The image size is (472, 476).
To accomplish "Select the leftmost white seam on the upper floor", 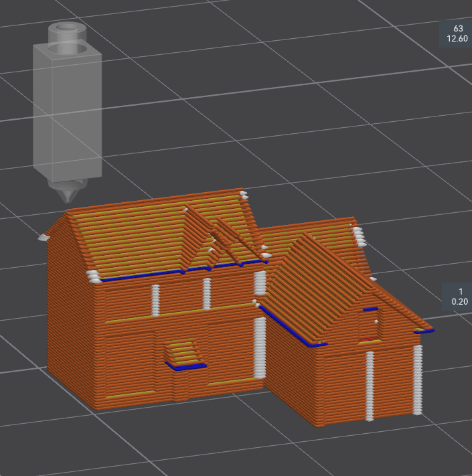I will point(156,300).
